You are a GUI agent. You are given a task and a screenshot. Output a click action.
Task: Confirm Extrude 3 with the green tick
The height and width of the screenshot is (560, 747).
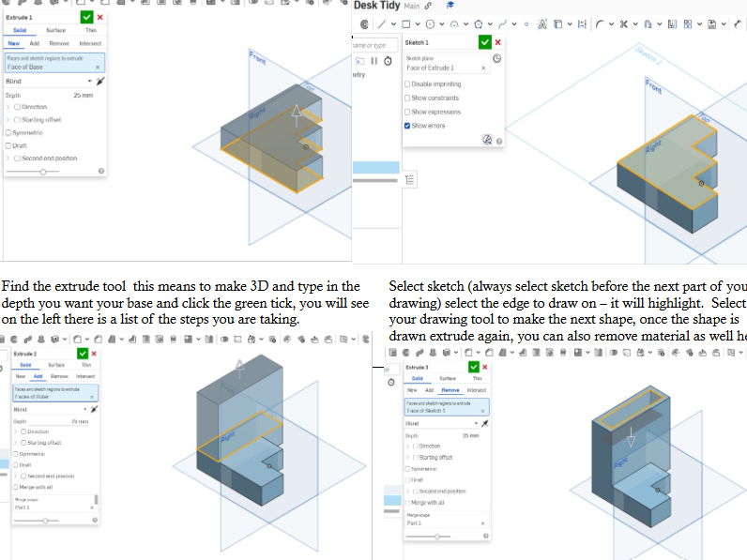click(474, 367)
